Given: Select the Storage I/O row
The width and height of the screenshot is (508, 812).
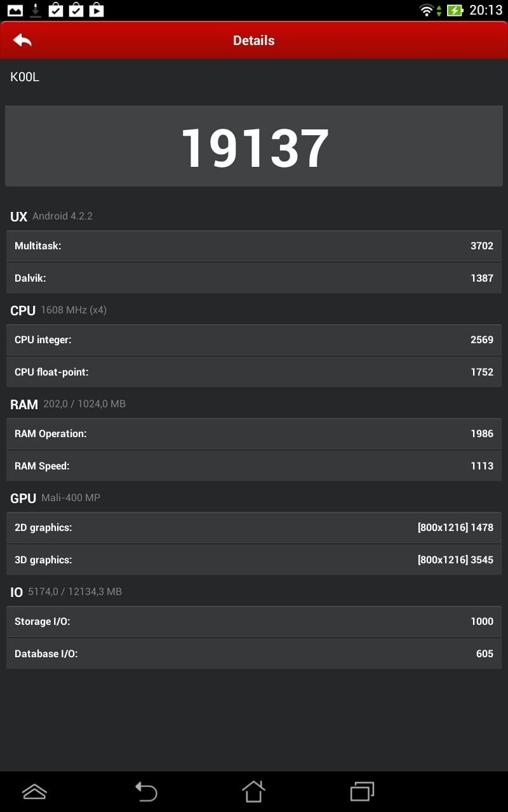Looking at the screenshot, I should [254, 621].
